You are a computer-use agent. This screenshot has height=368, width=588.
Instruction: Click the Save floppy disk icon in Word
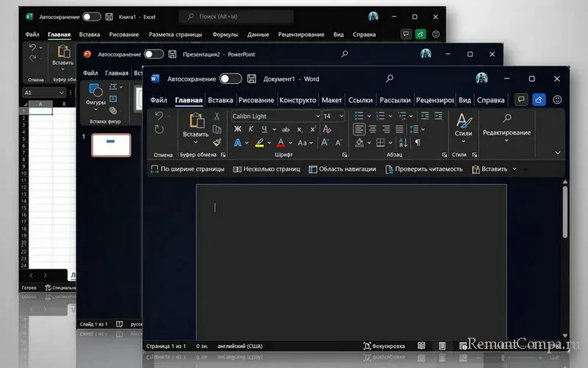[251, 79]
